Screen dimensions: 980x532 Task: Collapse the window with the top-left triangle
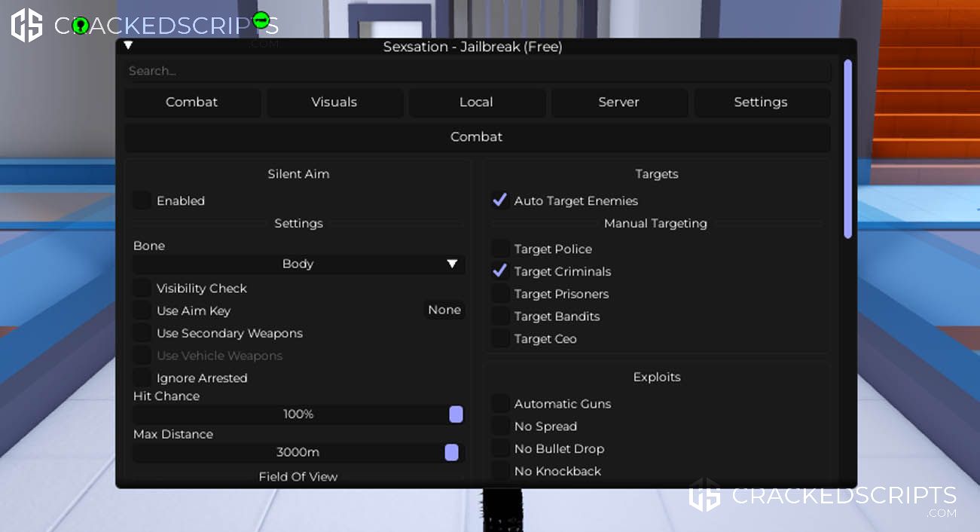(x=128, y=45)
